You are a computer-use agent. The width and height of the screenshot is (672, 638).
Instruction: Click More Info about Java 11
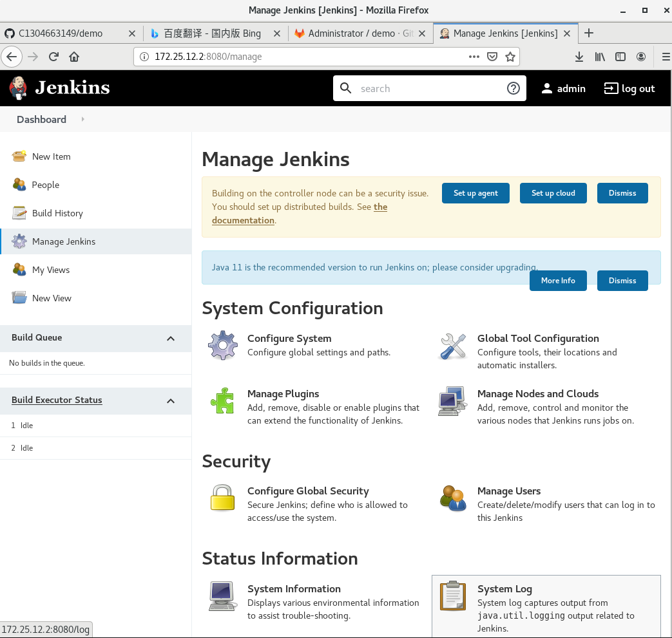pos(558,281)
